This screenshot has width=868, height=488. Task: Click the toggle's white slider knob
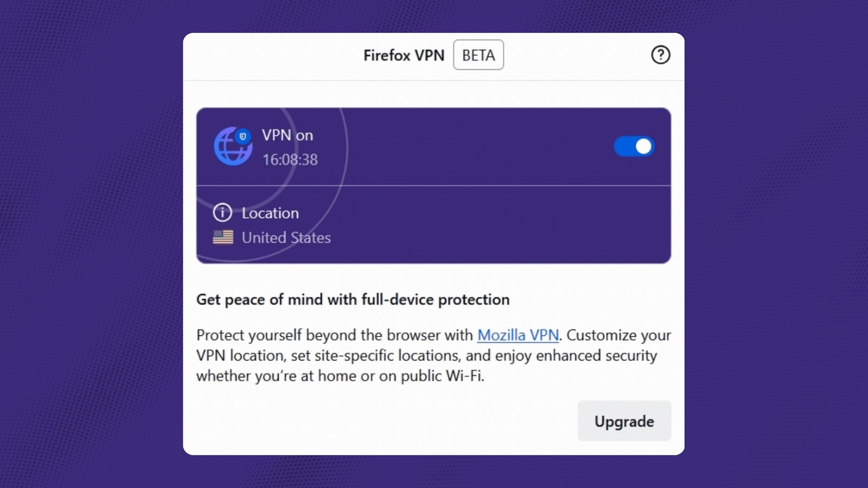pyautogui.click(x=644, y=146)
